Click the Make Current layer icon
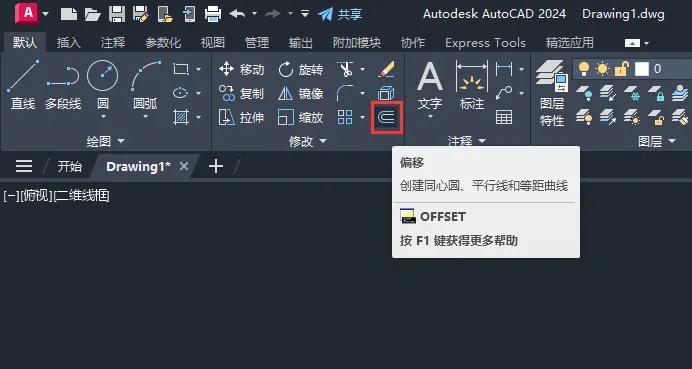This screenshot has width=692, height=369. click(680, 93)
